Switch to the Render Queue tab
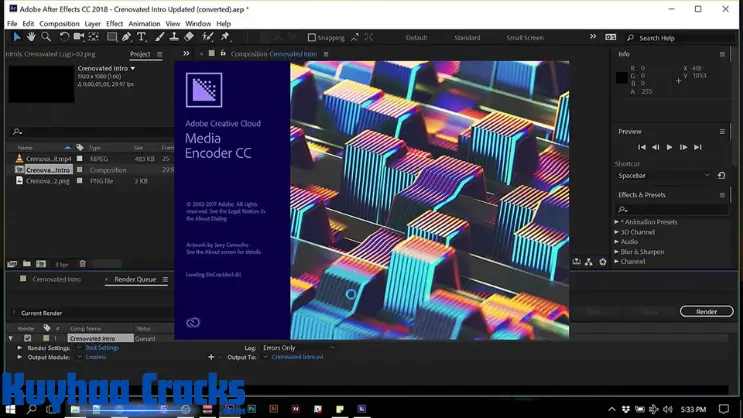This screenshot has width=743, height=418. [x=135, y=279]
